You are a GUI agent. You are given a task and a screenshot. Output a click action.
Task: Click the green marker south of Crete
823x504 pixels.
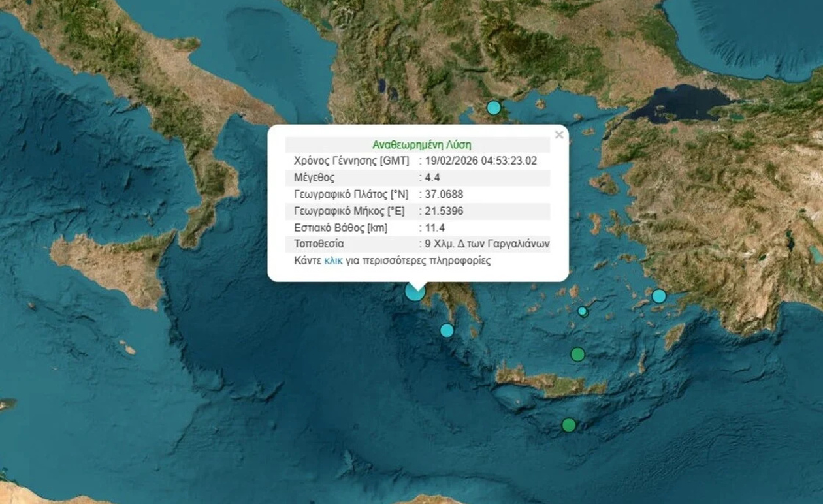pyautogui.click(x=569, y=425)
